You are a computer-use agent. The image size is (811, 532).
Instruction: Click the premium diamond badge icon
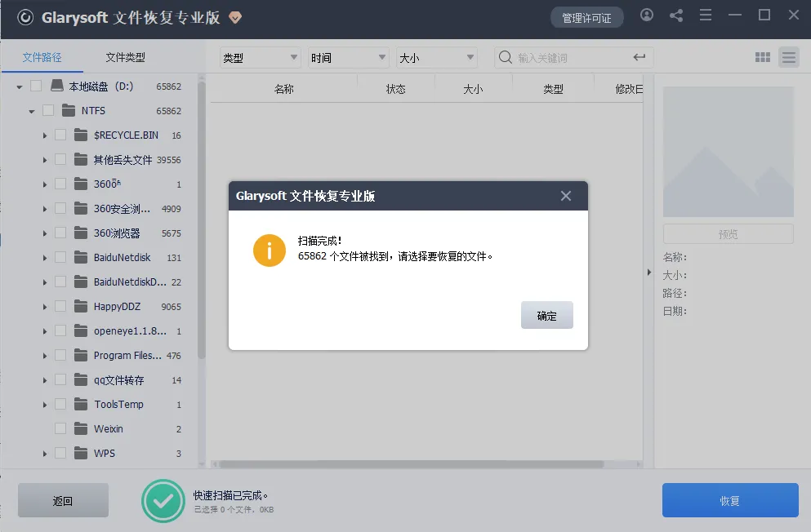click(x=235, y=18)
